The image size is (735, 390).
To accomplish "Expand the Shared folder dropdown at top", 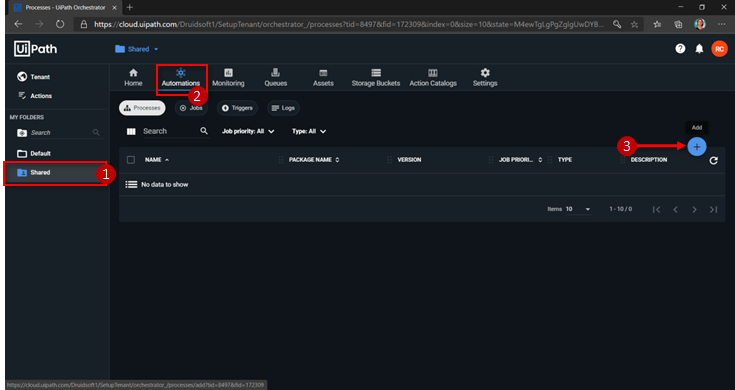I will click(x=136, y=49).
